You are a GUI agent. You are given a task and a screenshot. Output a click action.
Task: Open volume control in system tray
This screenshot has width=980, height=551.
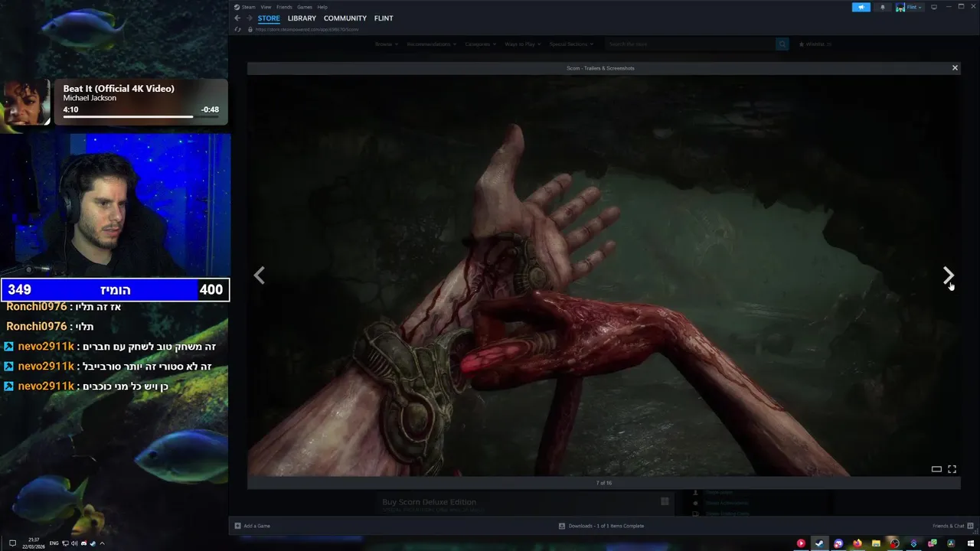[x=74, y=543]
